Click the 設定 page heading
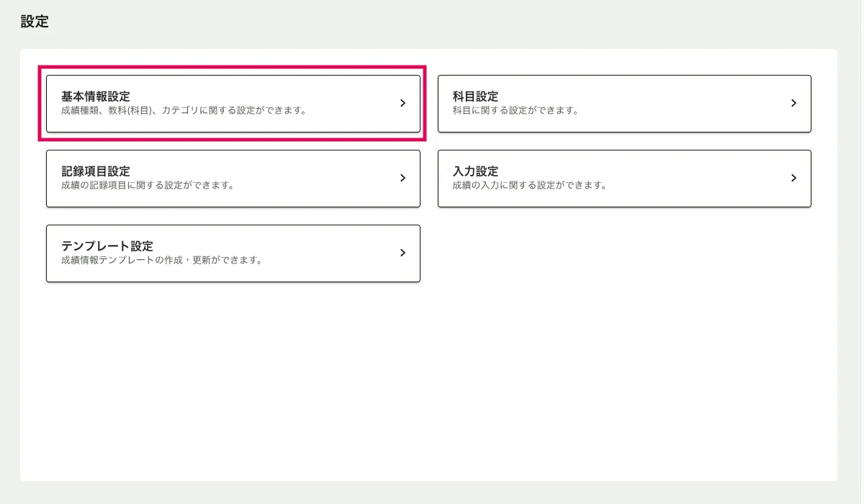 [35, 22]
